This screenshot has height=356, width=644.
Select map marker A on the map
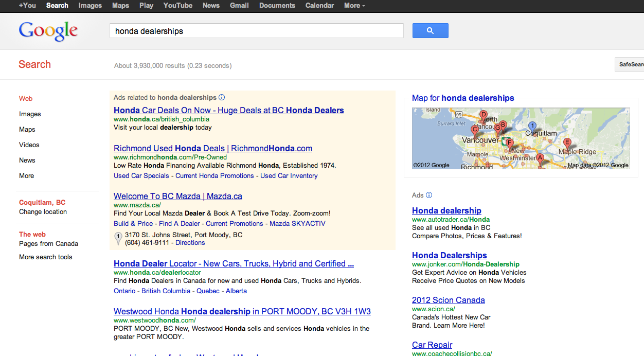[x=540, y=158]
